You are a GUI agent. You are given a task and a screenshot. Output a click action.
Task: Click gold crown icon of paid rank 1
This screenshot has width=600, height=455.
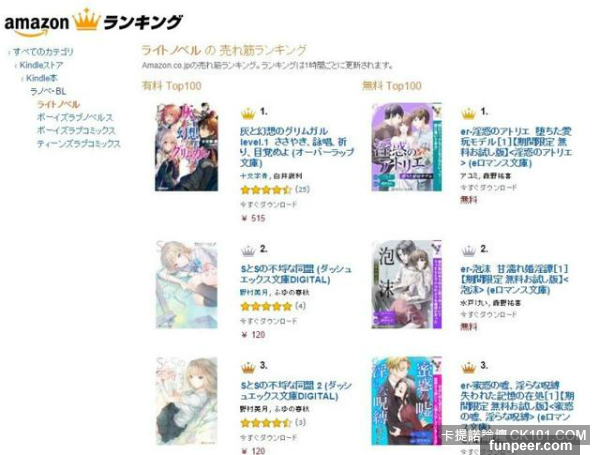[248, 114]
